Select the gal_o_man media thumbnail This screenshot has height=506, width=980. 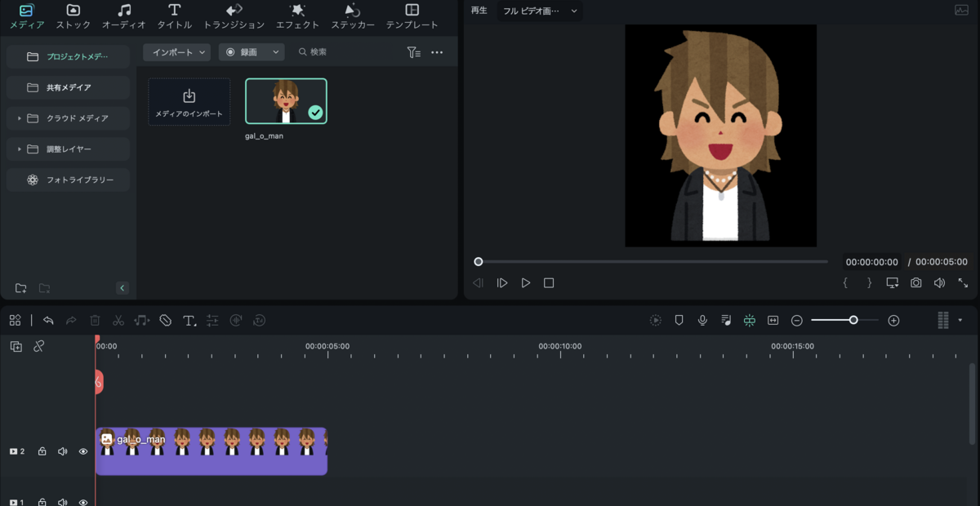click(286, 101)
